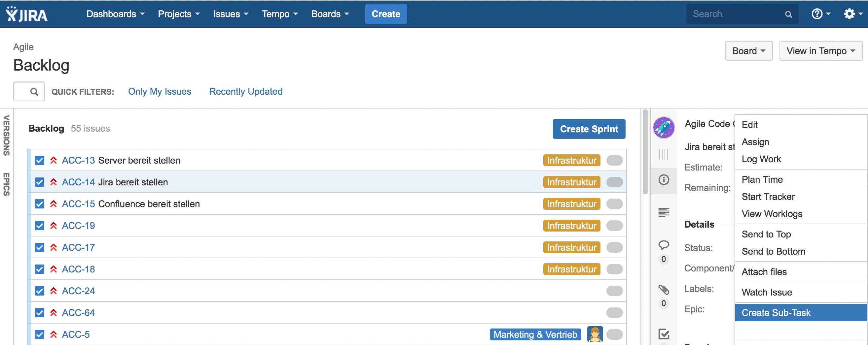The image size is (868, 345).
Task: Select Watch Issue menu entry
Action: (x=801, y=293)
